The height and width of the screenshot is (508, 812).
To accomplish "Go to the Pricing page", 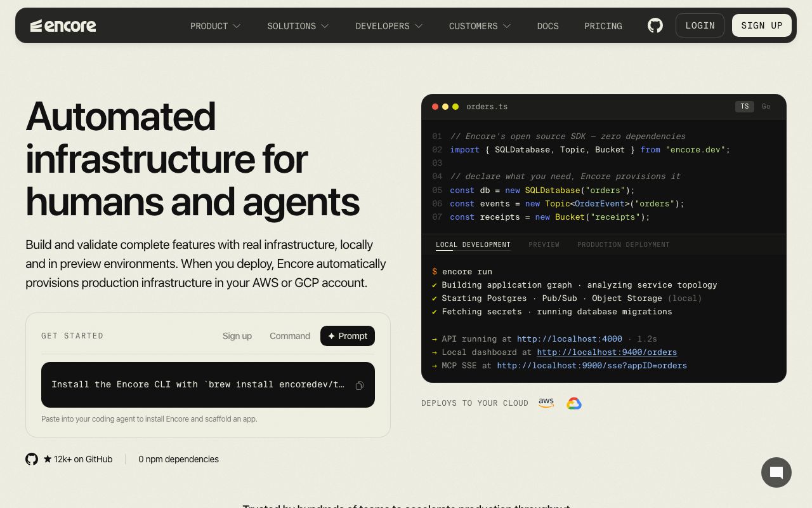I will (603, 26).
